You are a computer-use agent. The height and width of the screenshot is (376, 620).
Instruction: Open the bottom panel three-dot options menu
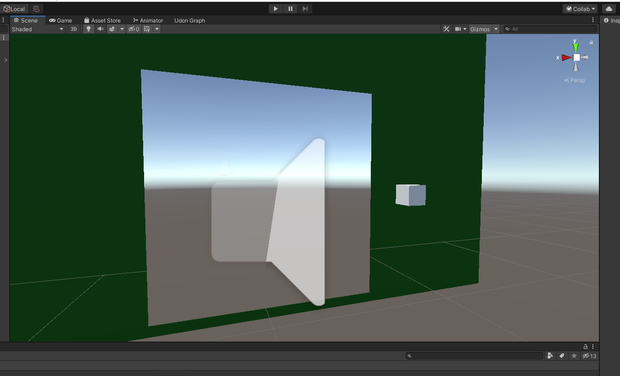point(593,346)
